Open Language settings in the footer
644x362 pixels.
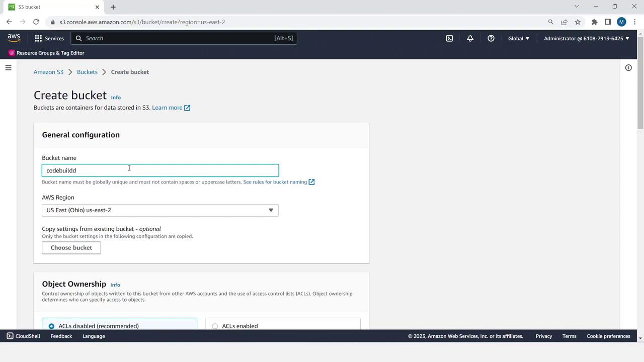[94, 336]
